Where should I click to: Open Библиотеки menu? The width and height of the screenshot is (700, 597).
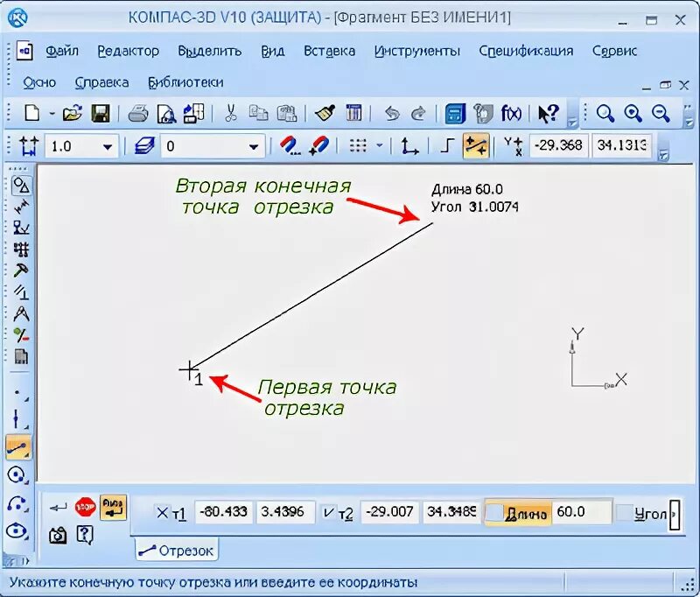tap(185, 82)
